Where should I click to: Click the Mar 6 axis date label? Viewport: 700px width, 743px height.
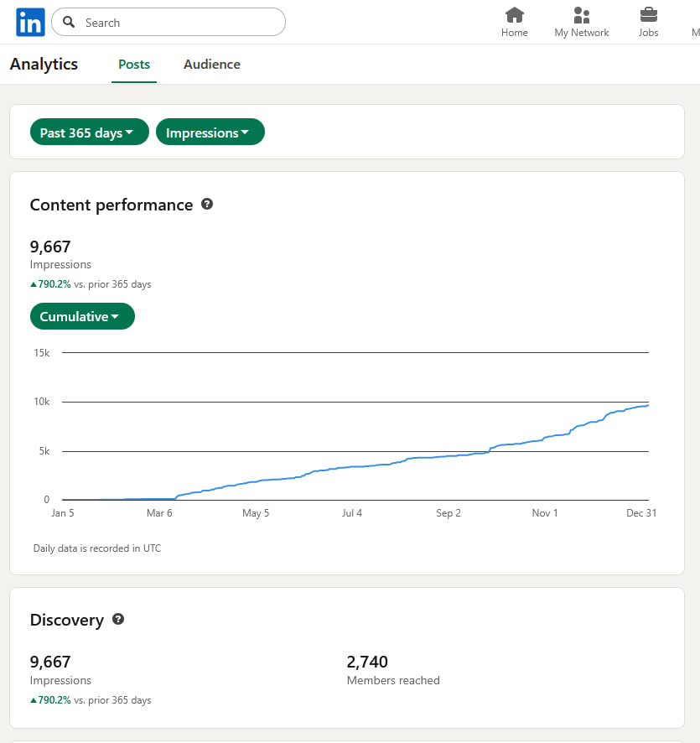point(159,513)
